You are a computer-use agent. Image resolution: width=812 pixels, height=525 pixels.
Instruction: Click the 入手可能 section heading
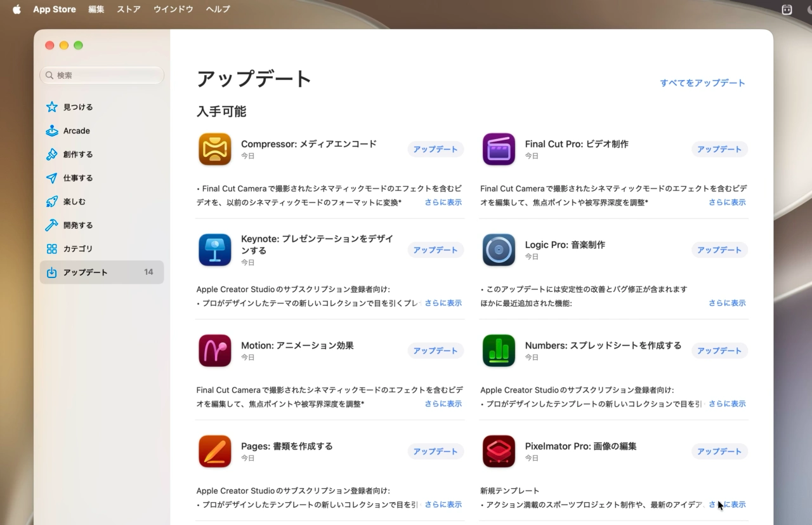221,112
